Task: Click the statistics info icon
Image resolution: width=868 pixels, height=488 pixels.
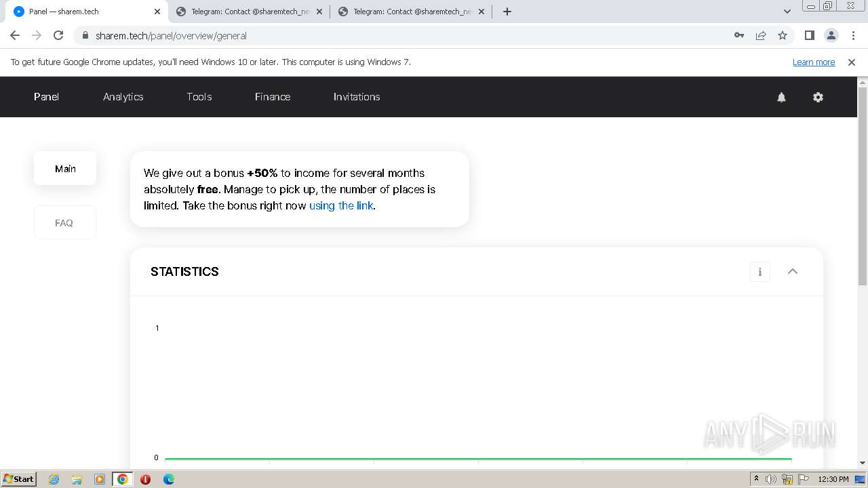Action: [x=759, y=272]
